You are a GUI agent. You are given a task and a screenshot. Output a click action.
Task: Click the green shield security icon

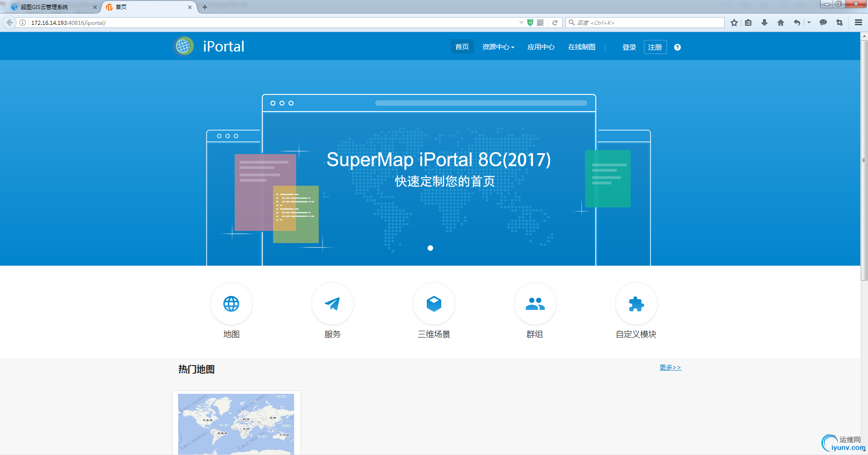pyautogui.click(x=530, y=23)
